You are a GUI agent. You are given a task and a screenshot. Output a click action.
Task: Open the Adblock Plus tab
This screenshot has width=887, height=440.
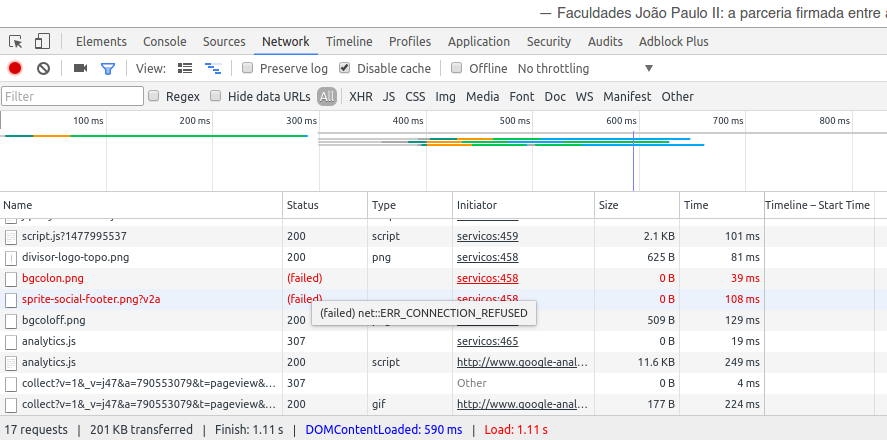pyautogui.click(x=674, y=41)
